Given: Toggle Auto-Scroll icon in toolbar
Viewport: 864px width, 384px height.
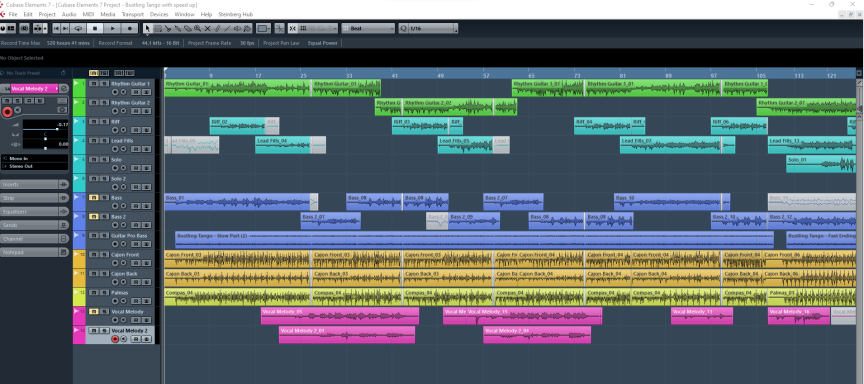Looking at the screenshot, I should pyautogui.click(x=38, y=28).
